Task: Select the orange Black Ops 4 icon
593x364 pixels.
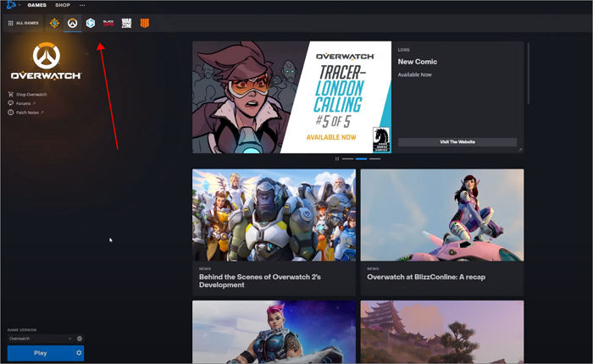Action: click(x=145, y=23)
